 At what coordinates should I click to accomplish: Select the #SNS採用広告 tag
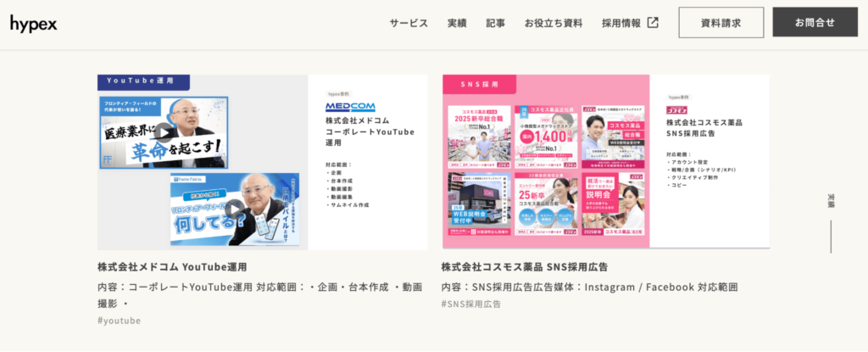pyautogui.click(x=471, y=304)
